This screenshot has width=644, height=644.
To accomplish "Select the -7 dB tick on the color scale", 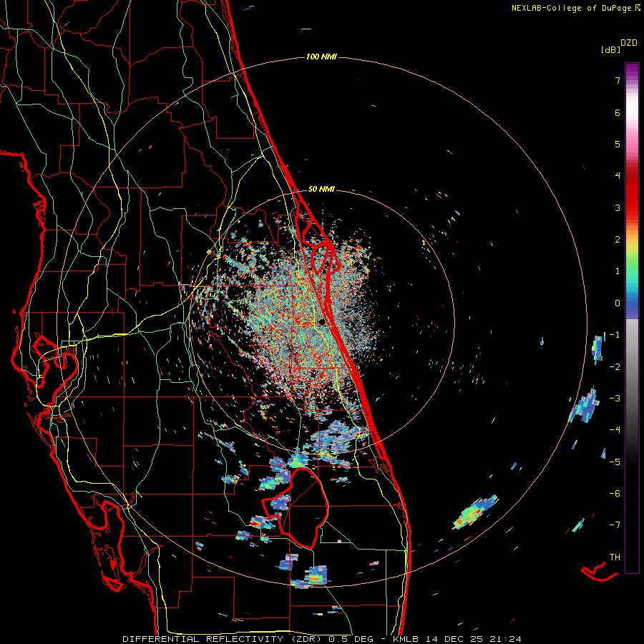I will 615,525.
